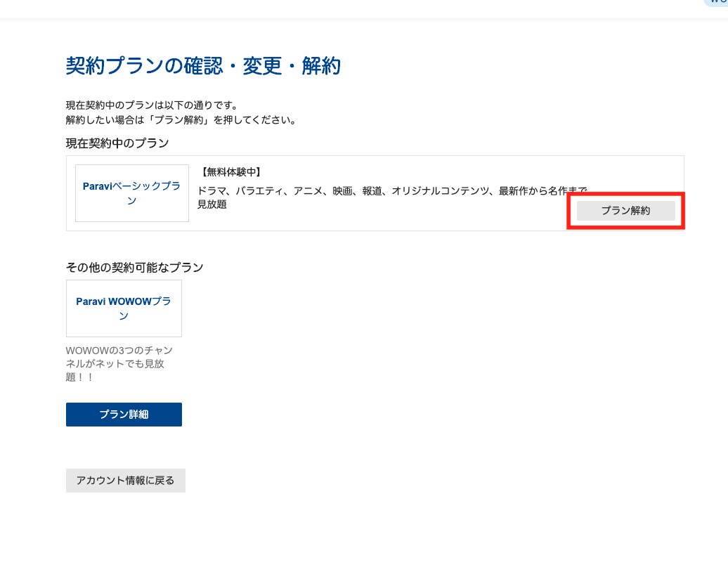Image resolution: width=728 pixels, height=586 pixels.
Task: Click the ドラマ、バラエティ plan description text
Action: click(x=392, y=197)
